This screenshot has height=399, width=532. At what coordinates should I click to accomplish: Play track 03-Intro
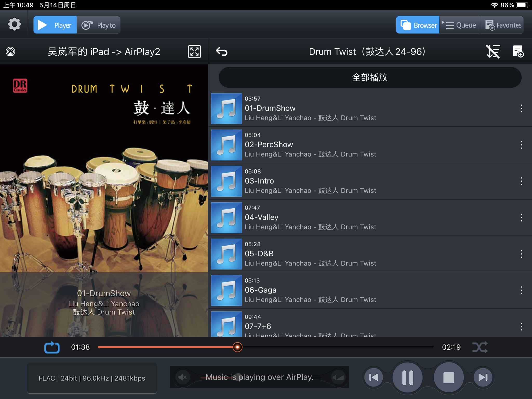click(x=370, y=181)
